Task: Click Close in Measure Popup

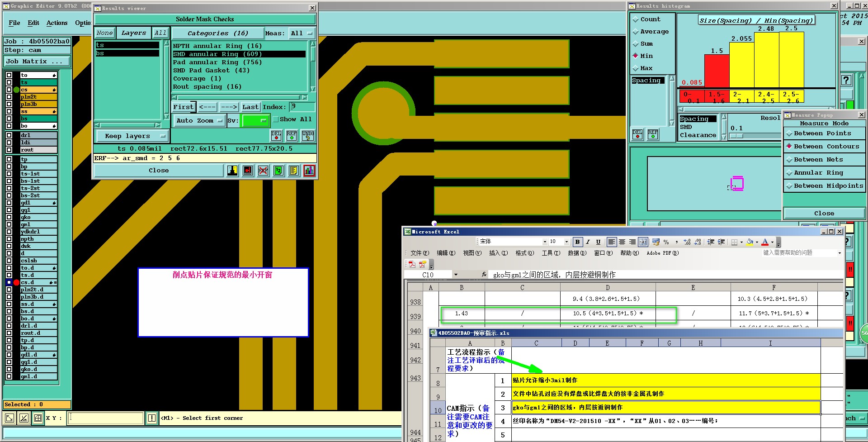Action: click(x=824, y=214)
